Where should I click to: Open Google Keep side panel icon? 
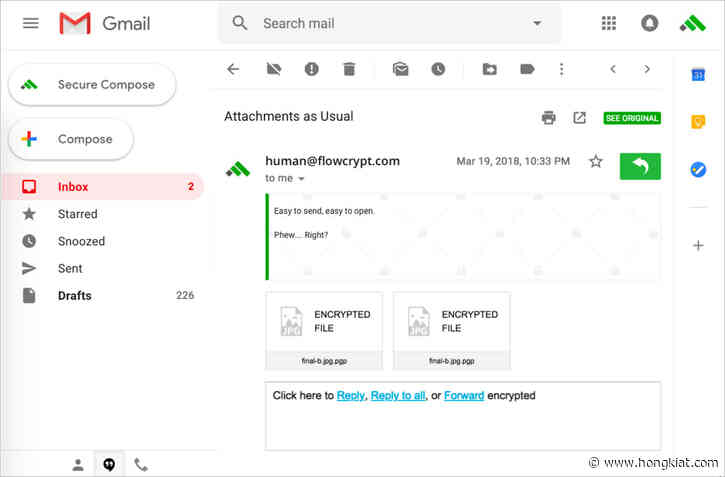(x=698, y=122)
